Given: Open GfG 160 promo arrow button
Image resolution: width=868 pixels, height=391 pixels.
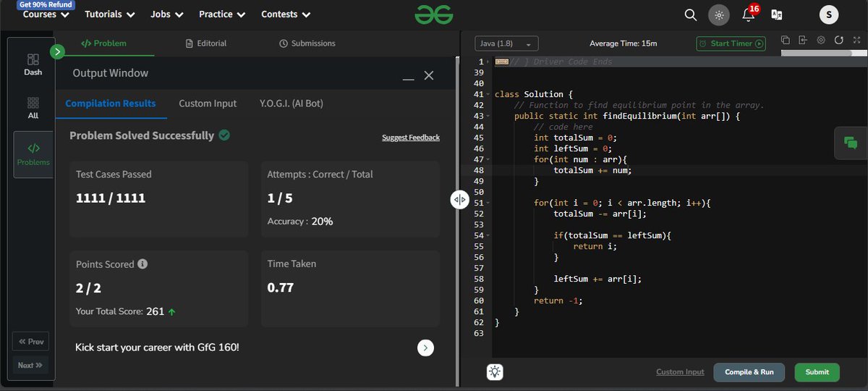Looking at the screenshot, I should (426, 348).
